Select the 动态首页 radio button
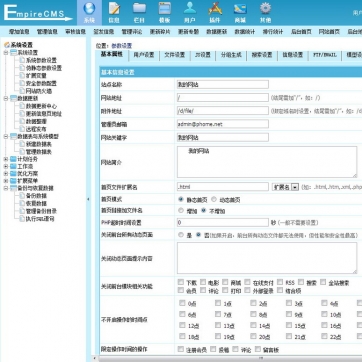This screenshot has height=362, width=362. (x=214, y=199)
